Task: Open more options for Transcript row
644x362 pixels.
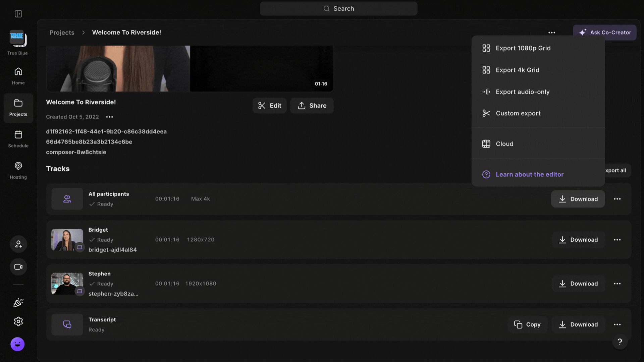Action: [x=617, y=324]
